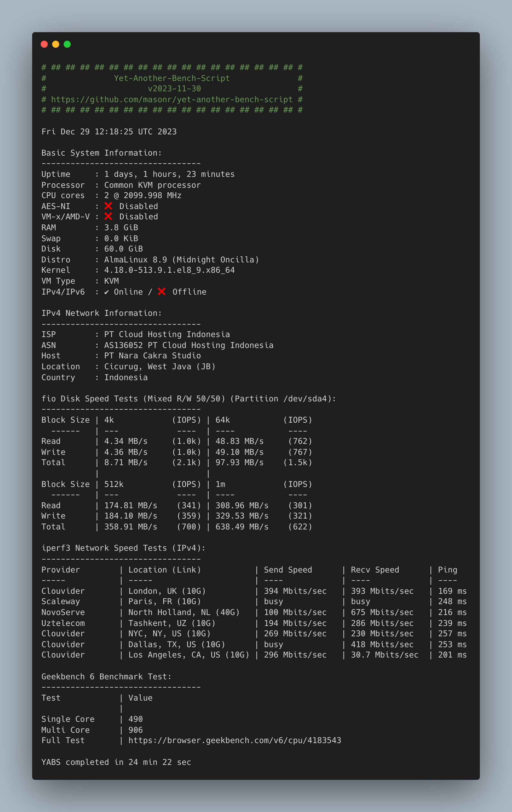Click the ASN value AS136052
Image resolution: width=512 pixels, height=812 pixels.
tap(123, 345)
